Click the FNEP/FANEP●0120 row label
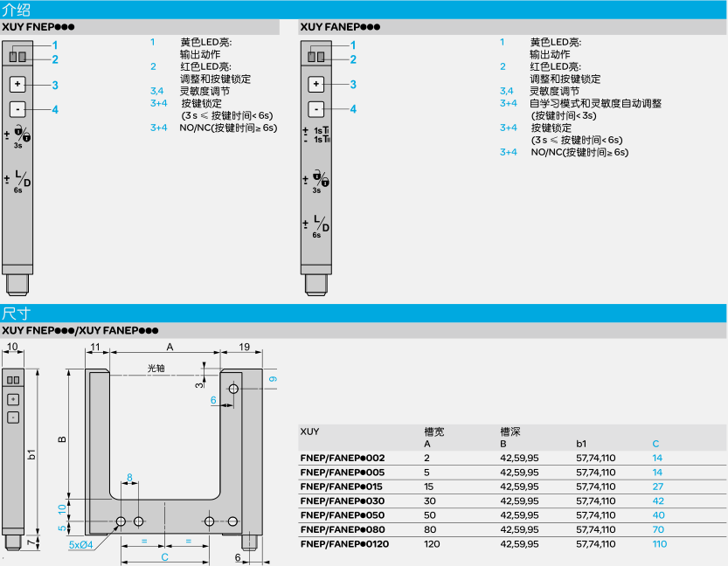728x566 pixels. (344, 544)
